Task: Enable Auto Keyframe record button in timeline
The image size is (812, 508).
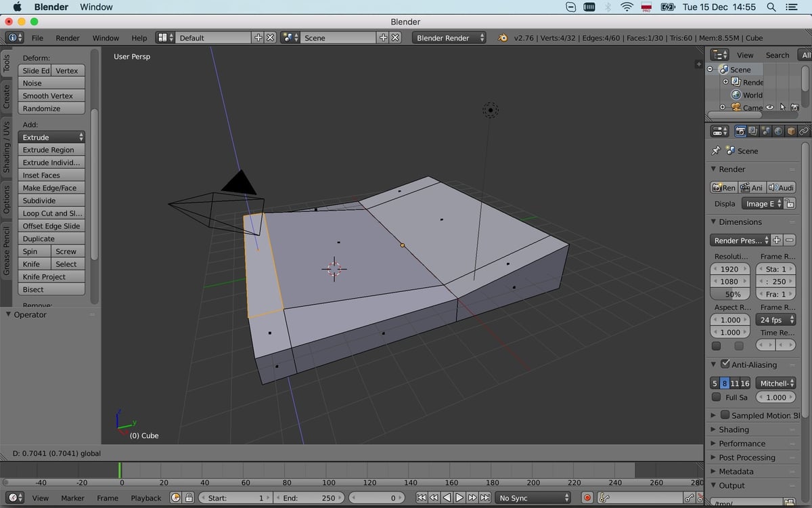Action: [x=587, y=497]
